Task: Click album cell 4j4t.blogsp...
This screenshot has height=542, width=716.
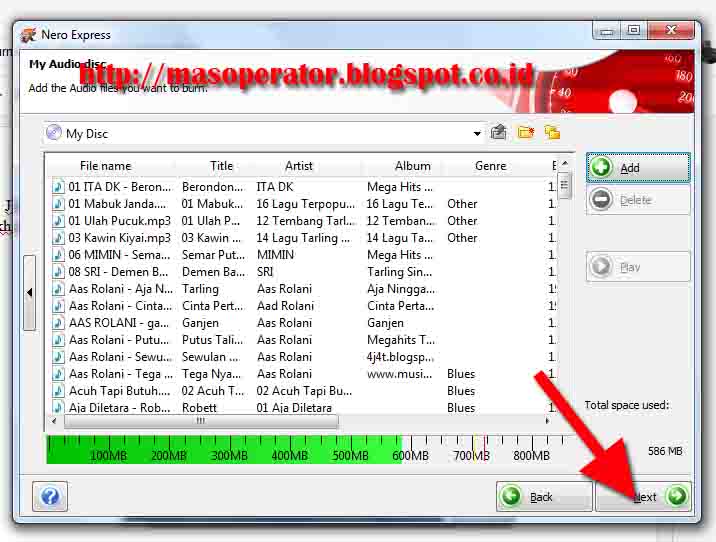Action: point(400,357)
